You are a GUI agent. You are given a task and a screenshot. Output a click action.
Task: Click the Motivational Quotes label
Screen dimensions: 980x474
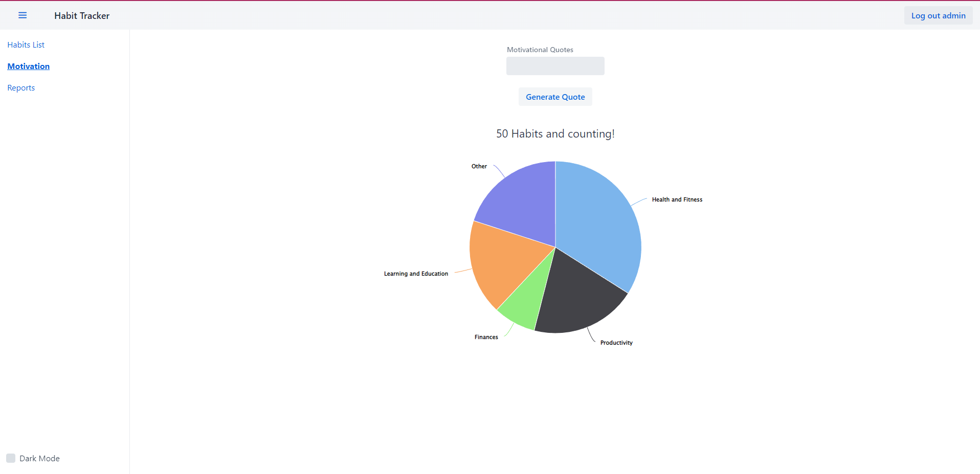tap(539, 49)
